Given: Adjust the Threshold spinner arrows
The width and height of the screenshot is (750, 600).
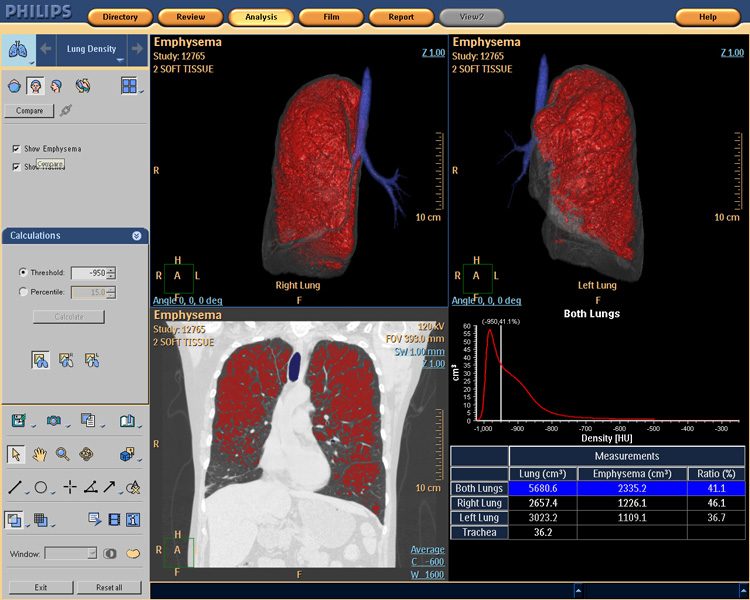Looking at the screenshot, I should click(x=111, y=273).
